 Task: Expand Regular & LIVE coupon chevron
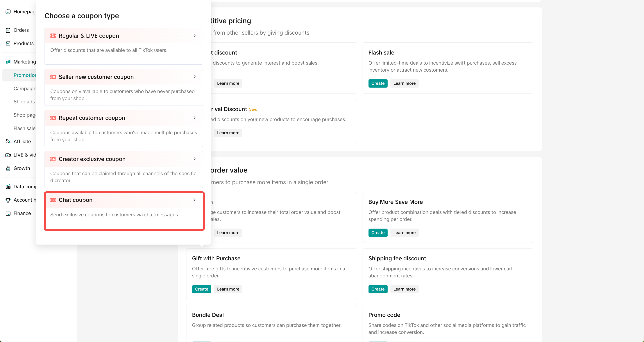click(x=195, y=36)
